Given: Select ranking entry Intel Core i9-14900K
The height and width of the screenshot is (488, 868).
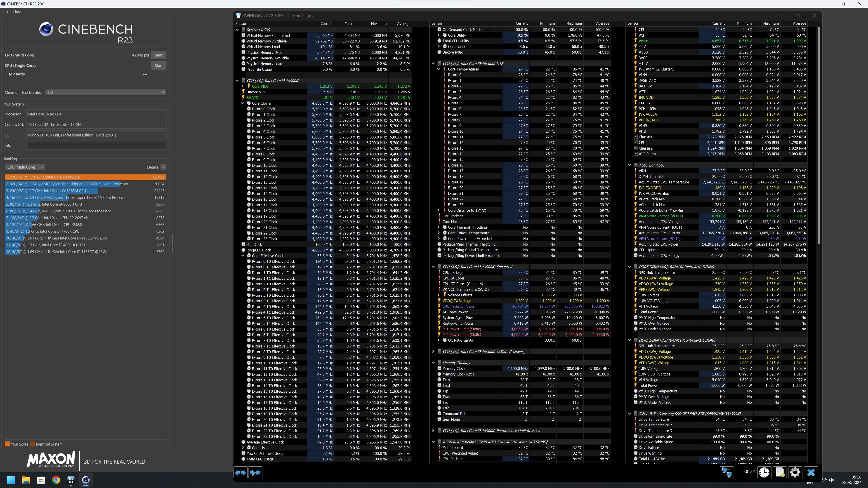Looking at the screenshot, I should point(85,177).
